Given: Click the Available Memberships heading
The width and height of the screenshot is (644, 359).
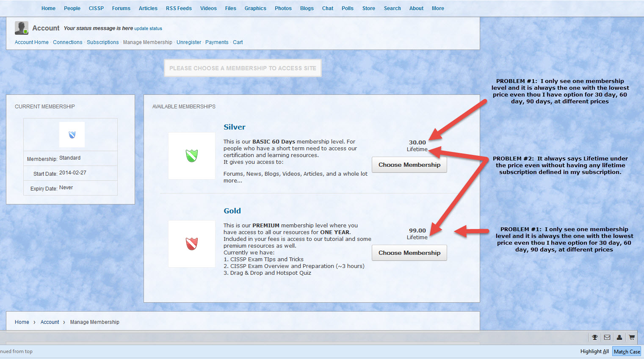Looking at the screenshot, I should click(184, 107).
